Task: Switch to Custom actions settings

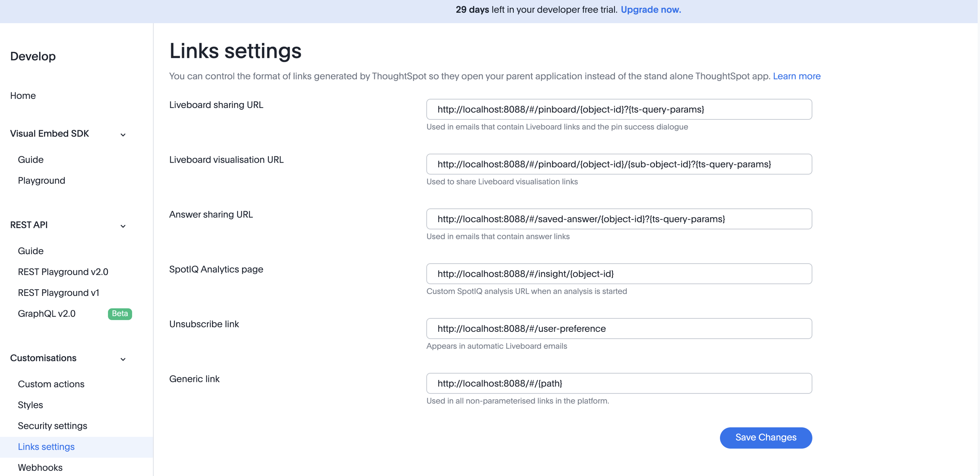Action: tap(51, 384)
